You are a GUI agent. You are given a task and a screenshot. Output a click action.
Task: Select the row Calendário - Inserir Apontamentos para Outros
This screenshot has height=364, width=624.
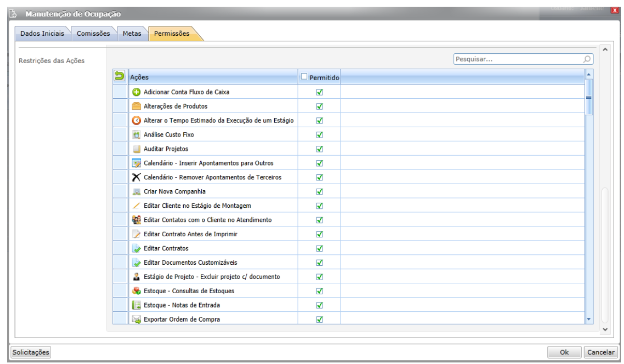[x=349, y=163]
